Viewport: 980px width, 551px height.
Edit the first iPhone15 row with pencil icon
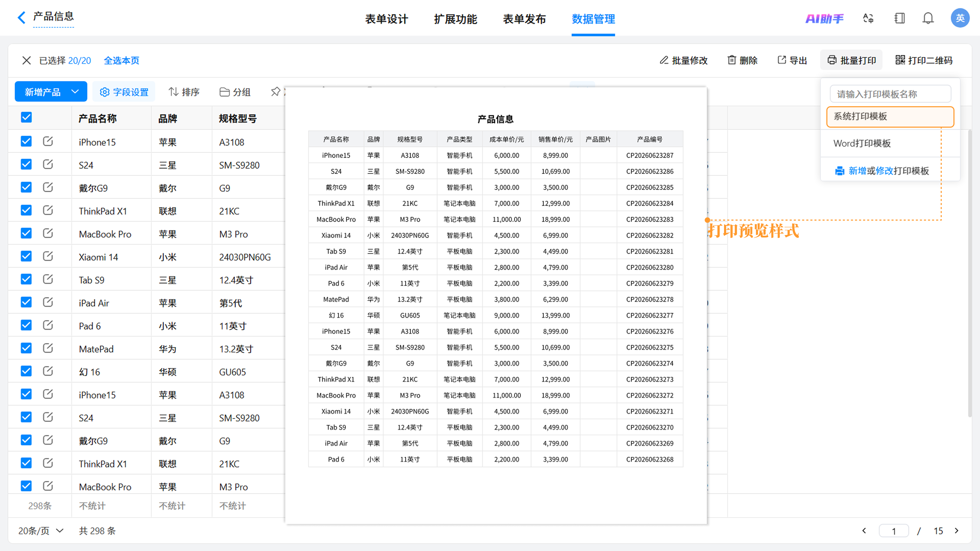[48, 141]
